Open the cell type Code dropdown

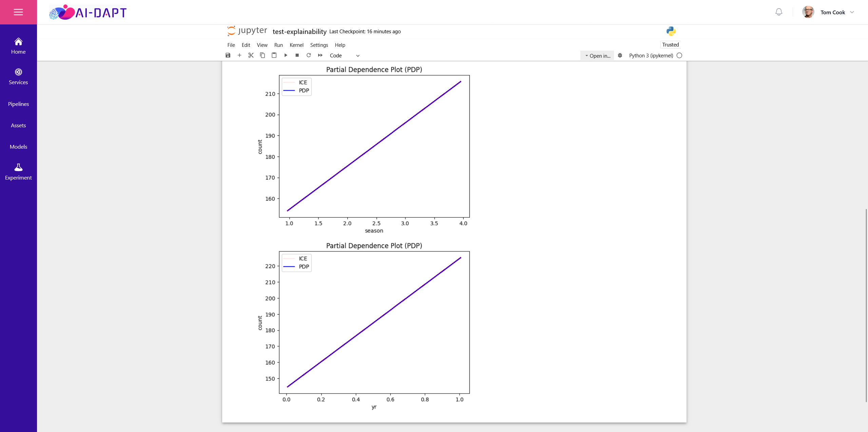[344, 56]
